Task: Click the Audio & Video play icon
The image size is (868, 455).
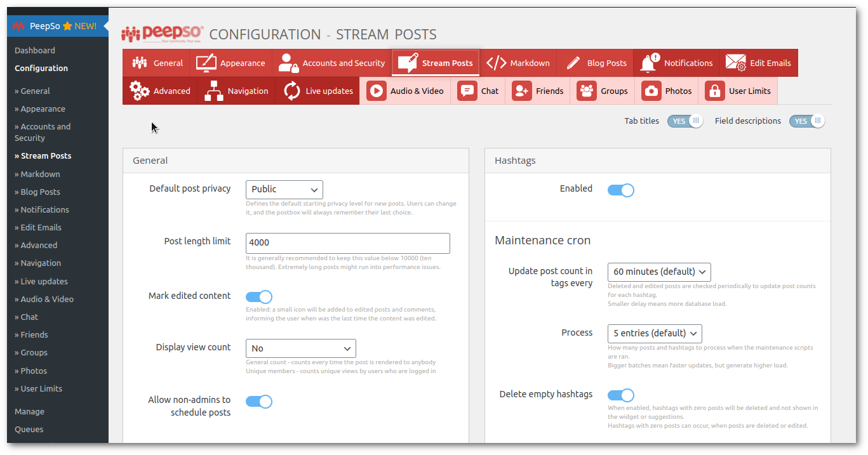Action: (377, 91)
